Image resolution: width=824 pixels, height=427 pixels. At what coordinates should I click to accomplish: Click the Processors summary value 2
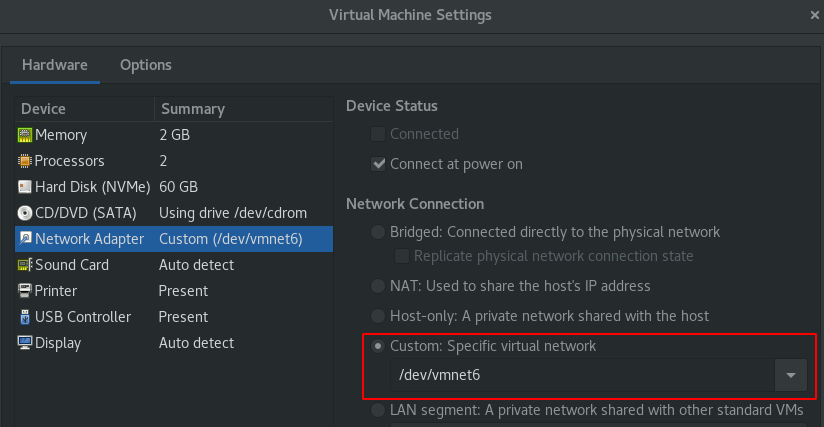(x=163, y=161)
